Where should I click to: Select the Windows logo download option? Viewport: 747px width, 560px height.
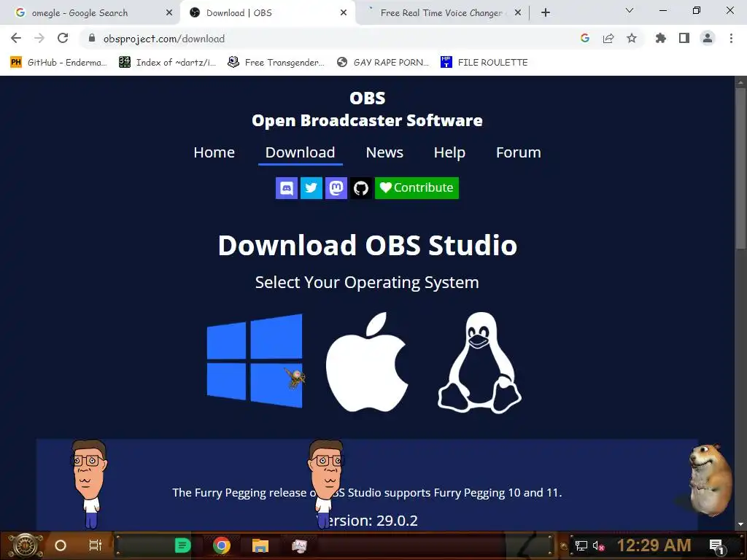[255, 360]
